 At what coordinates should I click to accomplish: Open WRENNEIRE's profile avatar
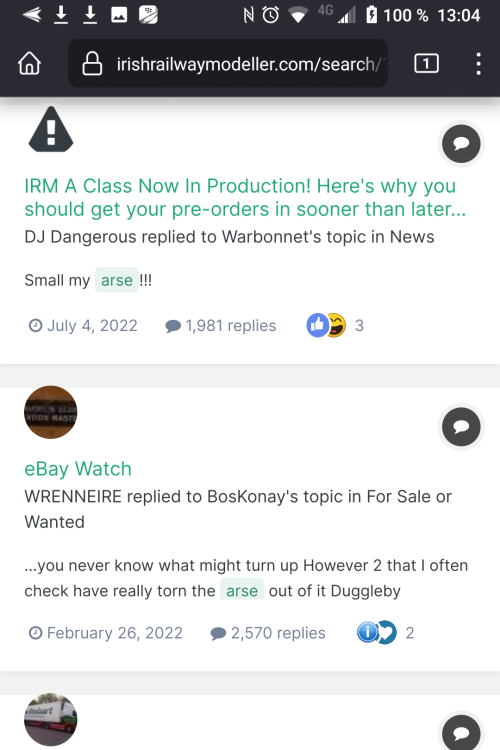click(x=51, y=412)
